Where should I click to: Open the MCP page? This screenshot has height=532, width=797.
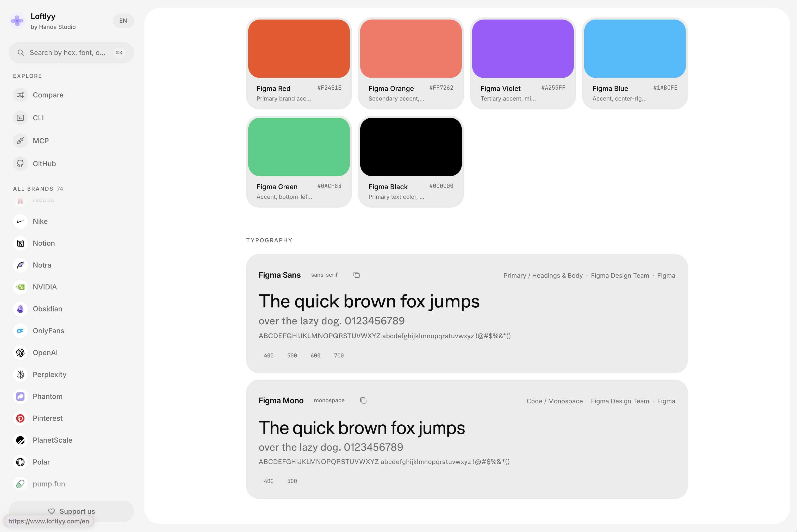41,141
